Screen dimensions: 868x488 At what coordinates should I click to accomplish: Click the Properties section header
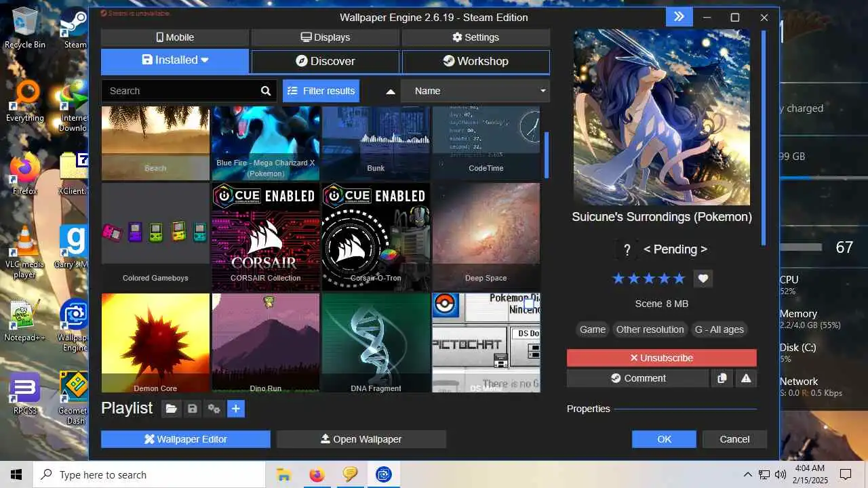coord(589,409)
